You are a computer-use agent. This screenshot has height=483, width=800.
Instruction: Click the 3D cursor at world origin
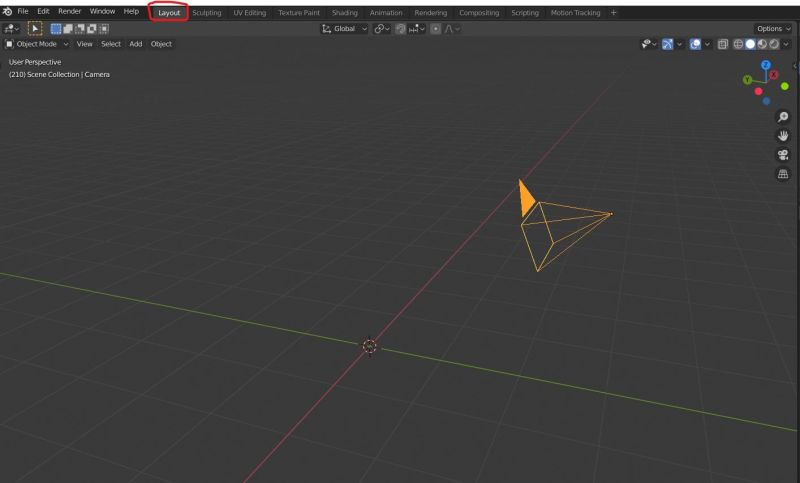pos(369,347)
